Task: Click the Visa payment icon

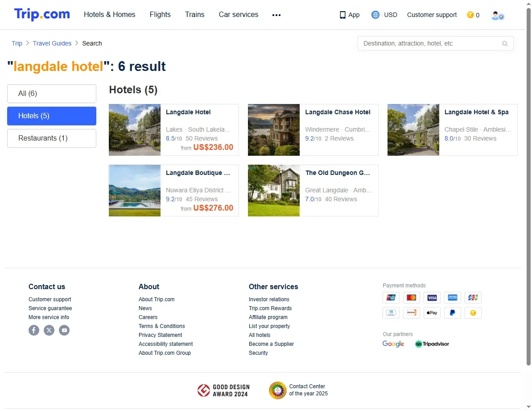Action: tap(432, 298)
